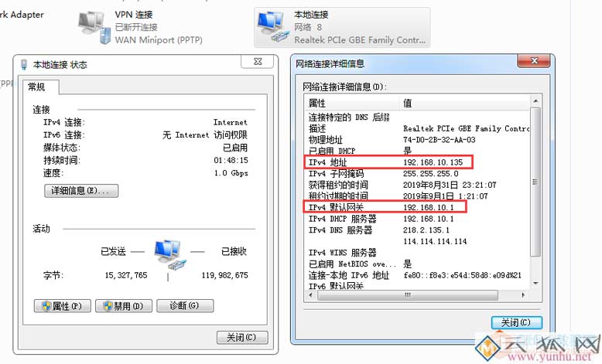Screen dimensions: 602x364
Task: Click the received bytes value 119,982,675
Action: (x=224, y=275)
